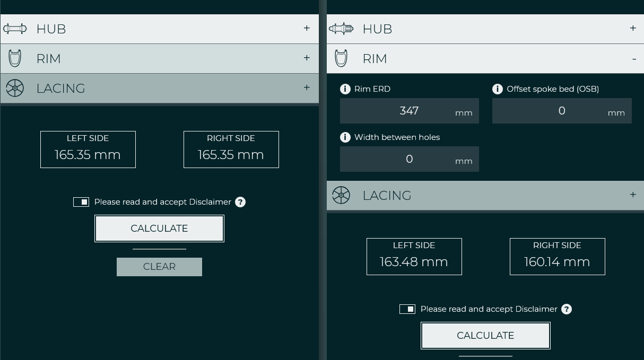
Task: Click right side 165.35 mm result
Action: 231,150
